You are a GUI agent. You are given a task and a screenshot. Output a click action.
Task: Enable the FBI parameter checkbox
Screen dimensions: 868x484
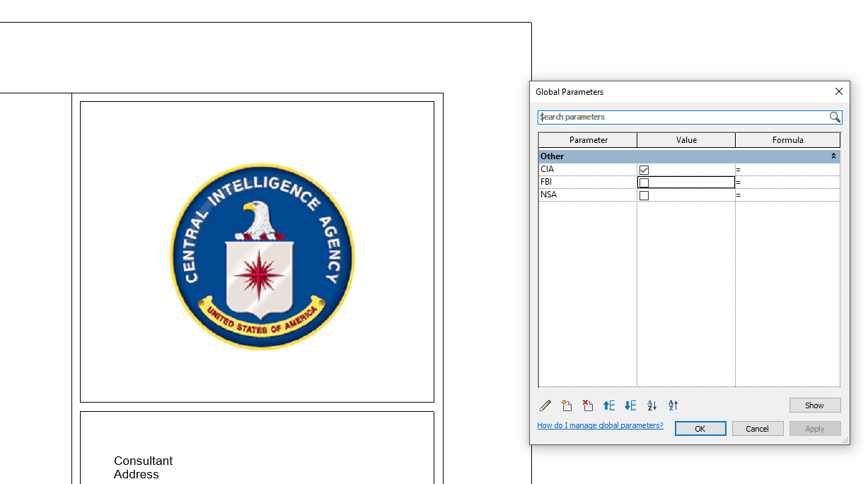[644, 182]
